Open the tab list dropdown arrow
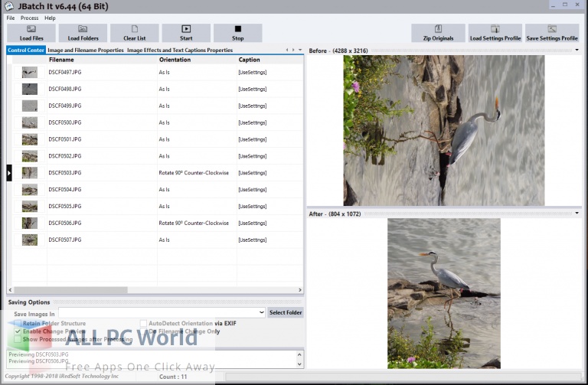 tap(300, 50)
